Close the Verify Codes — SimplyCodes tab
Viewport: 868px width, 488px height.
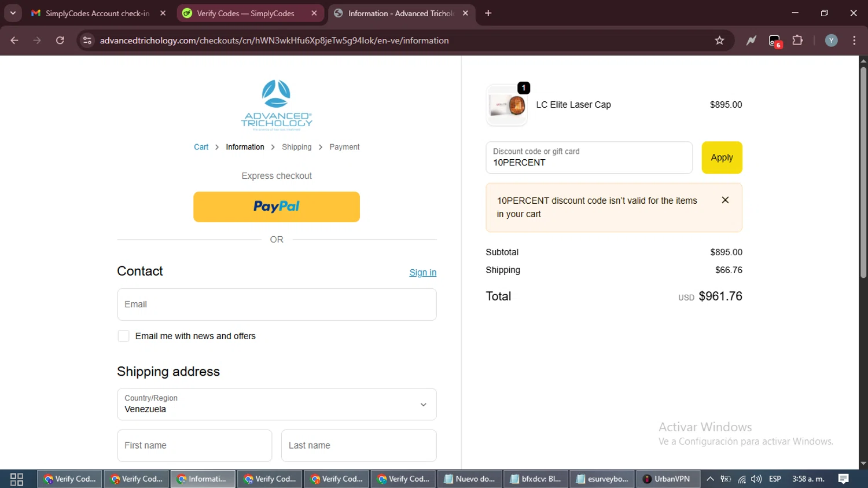pos(314,13)
